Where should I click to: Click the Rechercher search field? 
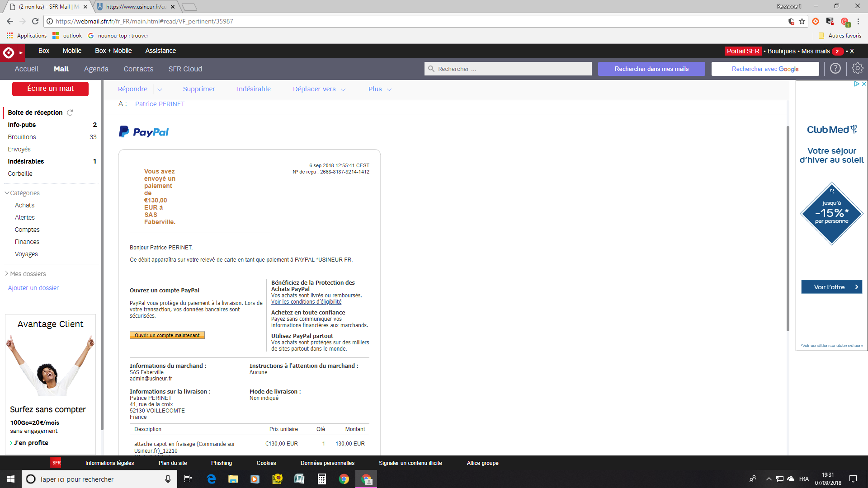click(508, 69)
